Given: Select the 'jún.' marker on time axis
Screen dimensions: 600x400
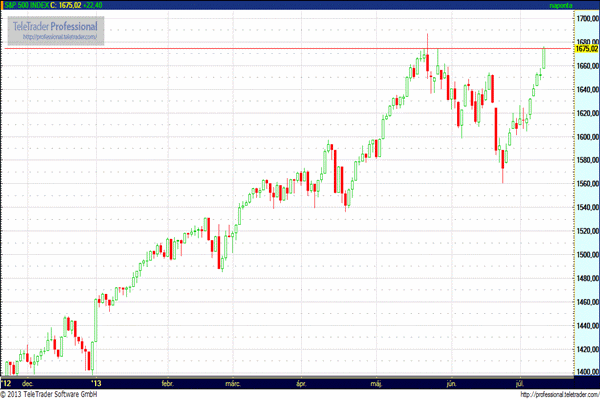Looking at the screenshot, I should pos(451,383).
